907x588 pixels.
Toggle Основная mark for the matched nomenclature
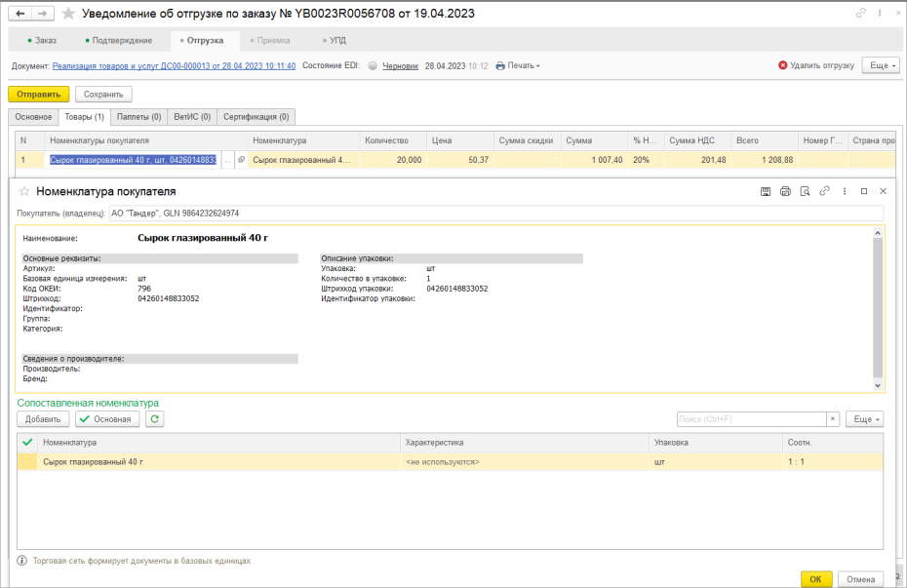[x=107, y=418]
